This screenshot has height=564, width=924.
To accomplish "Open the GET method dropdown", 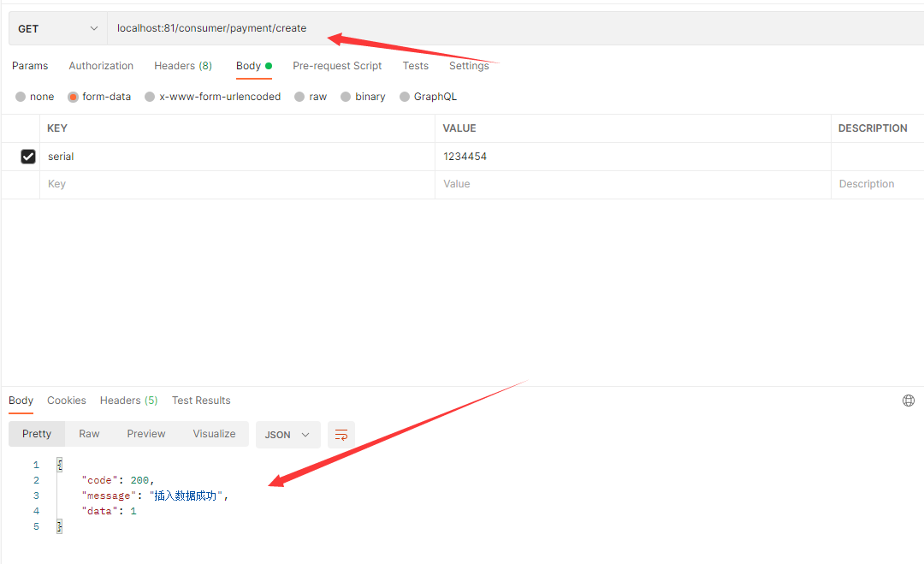I will pyautogui.click(x=58, y=28).
